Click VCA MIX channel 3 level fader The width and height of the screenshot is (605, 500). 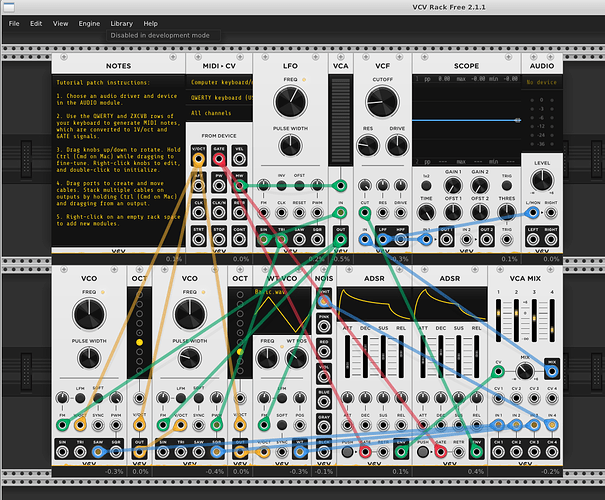tap(534, 321)
